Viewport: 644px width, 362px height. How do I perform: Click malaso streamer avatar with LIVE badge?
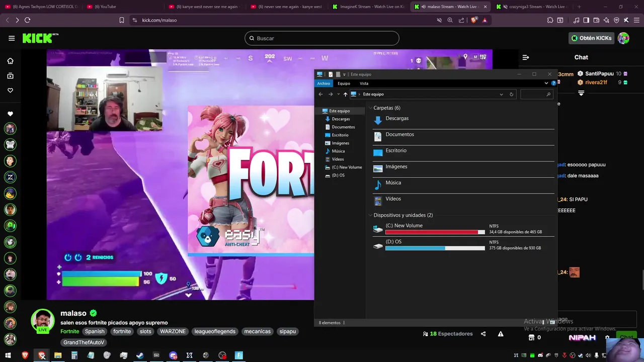tap(43, 321)
